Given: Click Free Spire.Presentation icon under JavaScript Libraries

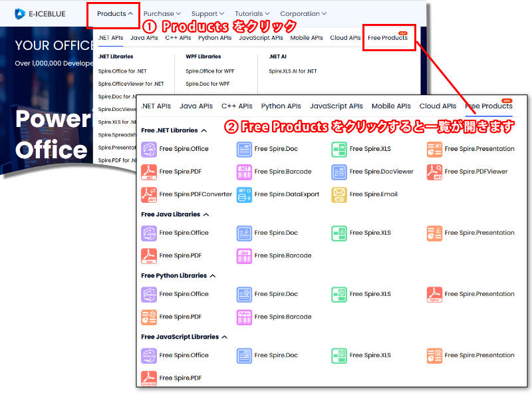Looking at the screenshot, I should pyautogui.click(x=435, y=355).
